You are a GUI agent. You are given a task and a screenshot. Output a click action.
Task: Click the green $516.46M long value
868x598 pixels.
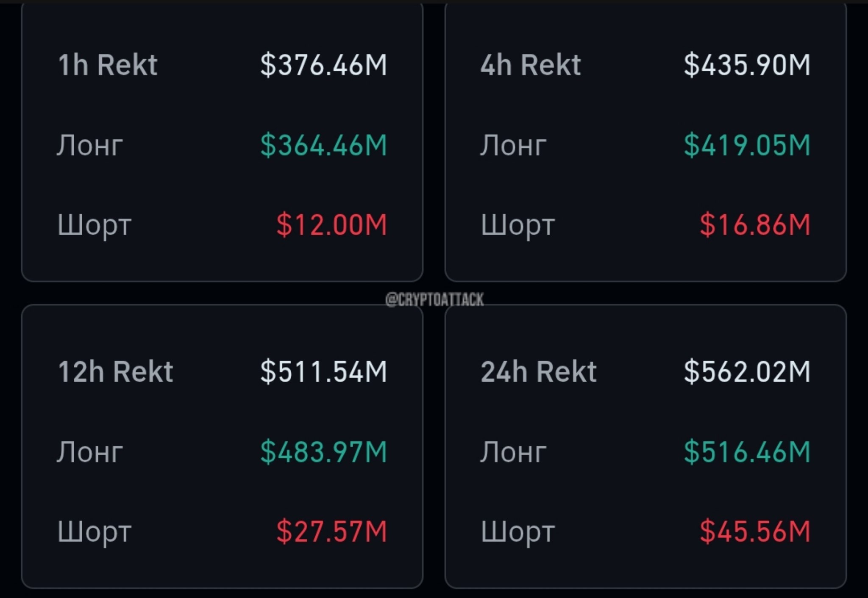747,452
